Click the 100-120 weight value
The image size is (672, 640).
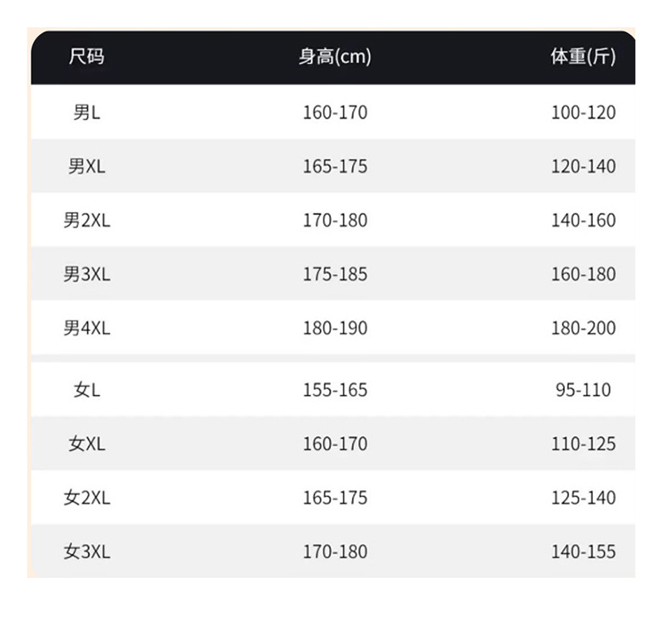(583, 112)
